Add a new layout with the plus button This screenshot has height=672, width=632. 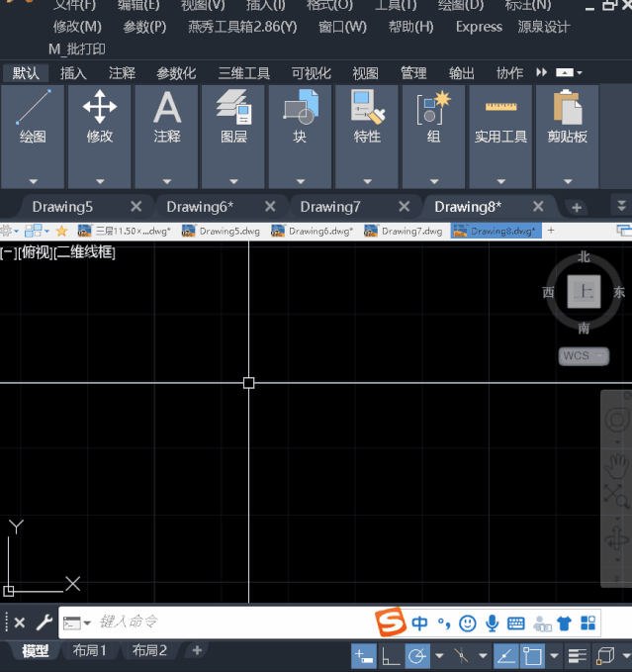197,650
